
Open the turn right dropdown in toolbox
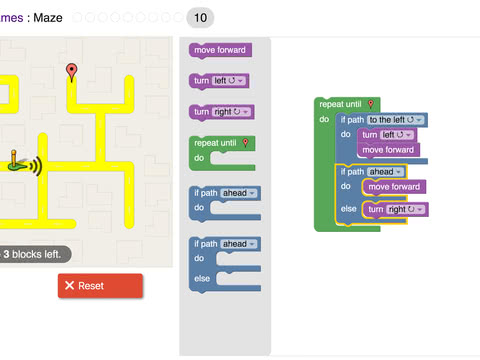(232, 112)
